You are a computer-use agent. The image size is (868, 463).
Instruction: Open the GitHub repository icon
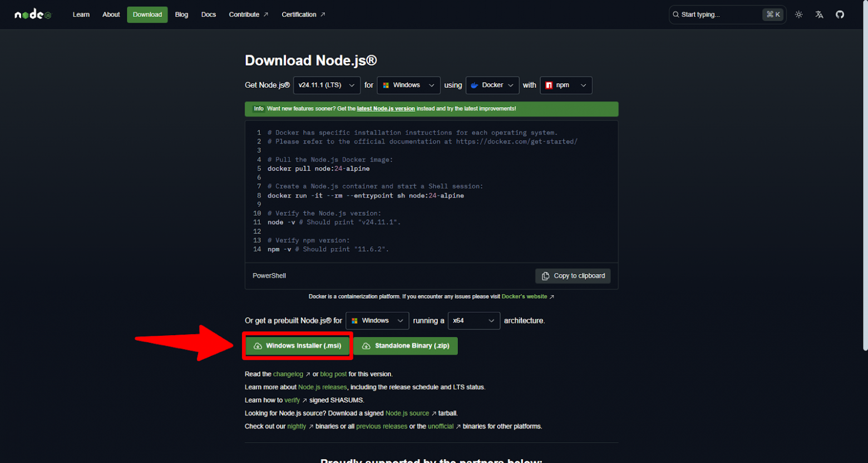coord(839,14)
